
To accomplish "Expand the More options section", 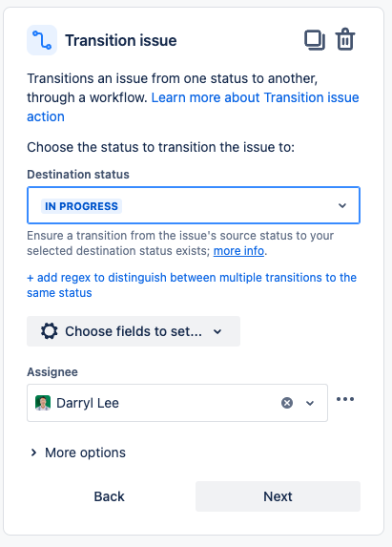I will [78, 452].
